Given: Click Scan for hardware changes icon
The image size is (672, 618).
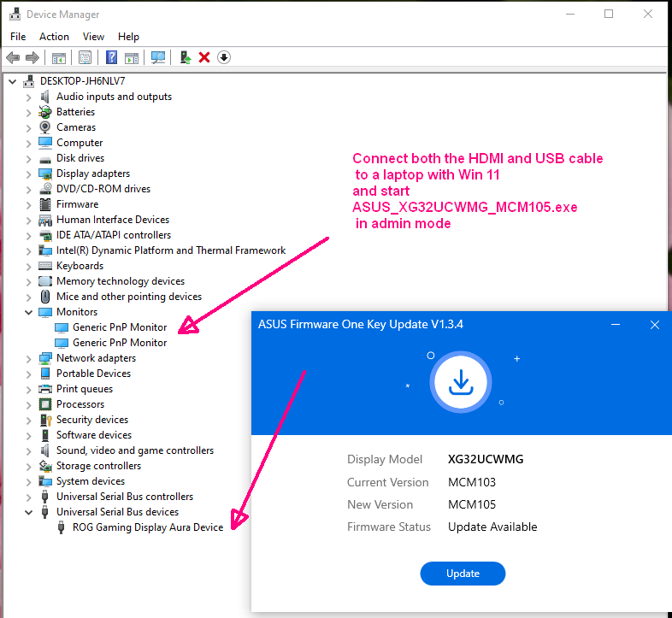Looking at the screenshot, I should 158,57.
